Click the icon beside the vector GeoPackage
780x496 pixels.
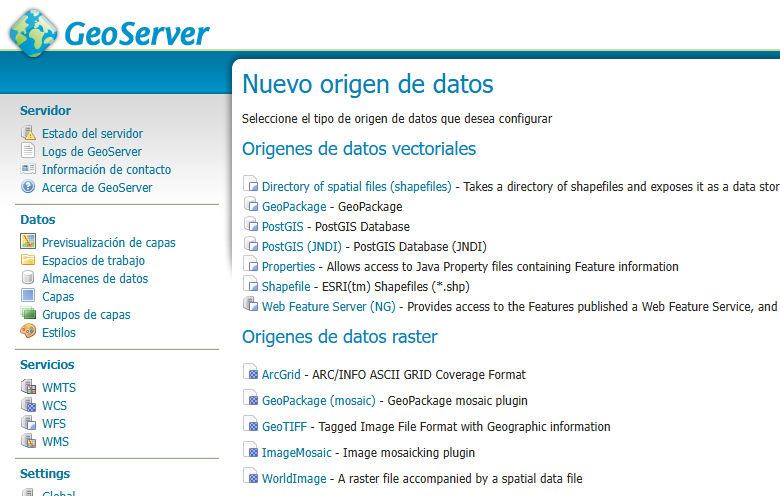tap(251, 204)
